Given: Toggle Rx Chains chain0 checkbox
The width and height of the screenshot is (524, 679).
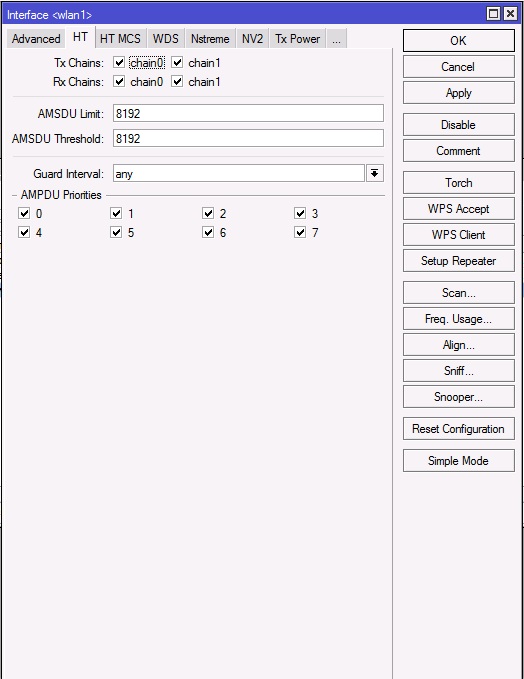Looking at the screenshot, I should pyautogui.click(x=119, y=81).
